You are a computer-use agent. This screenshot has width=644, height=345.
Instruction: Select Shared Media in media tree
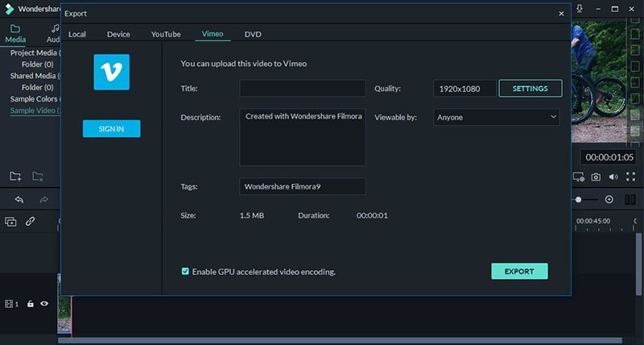35,76
